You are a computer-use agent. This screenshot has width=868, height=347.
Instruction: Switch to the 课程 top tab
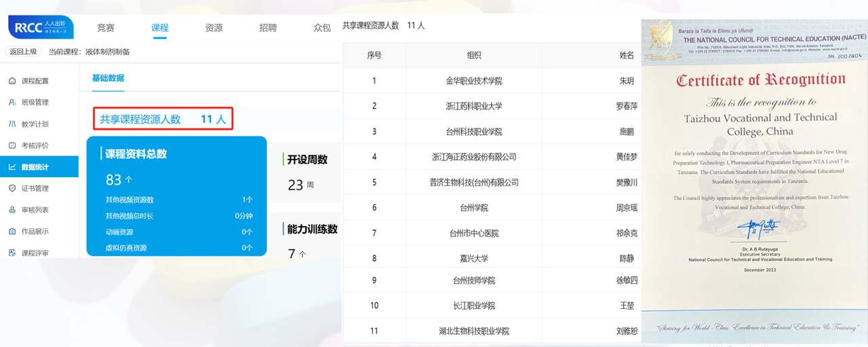160,28
